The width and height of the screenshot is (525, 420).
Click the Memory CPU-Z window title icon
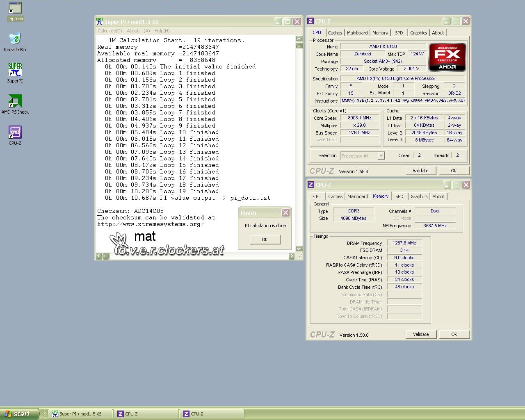click(311, 185)
